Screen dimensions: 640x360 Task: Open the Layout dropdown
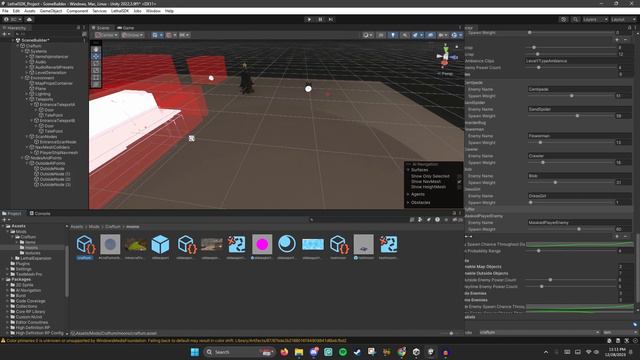point(623,19)
